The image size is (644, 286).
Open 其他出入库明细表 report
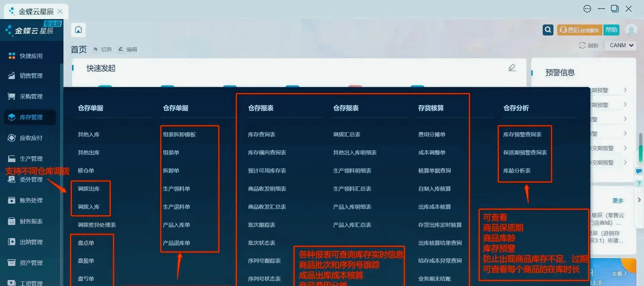355,152
